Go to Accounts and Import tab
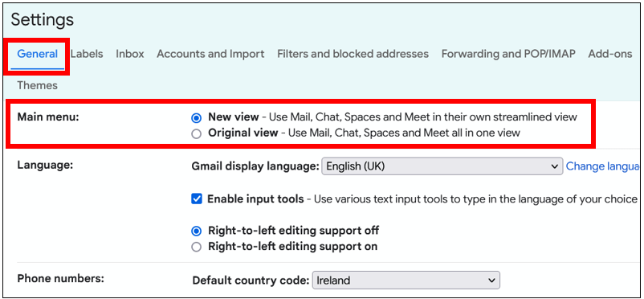Image resolution: width=644 pixels, height=299 pixels. 210,54
